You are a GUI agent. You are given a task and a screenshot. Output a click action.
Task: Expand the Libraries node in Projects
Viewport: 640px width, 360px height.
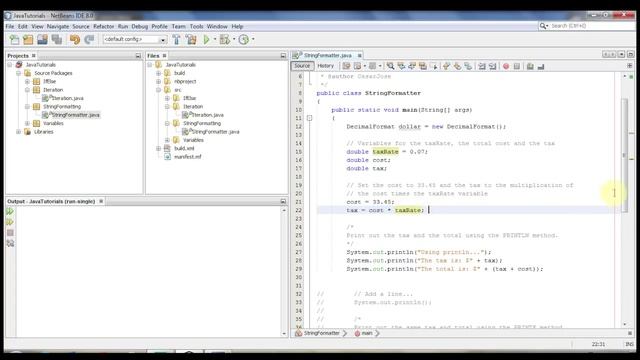[18, 132]
